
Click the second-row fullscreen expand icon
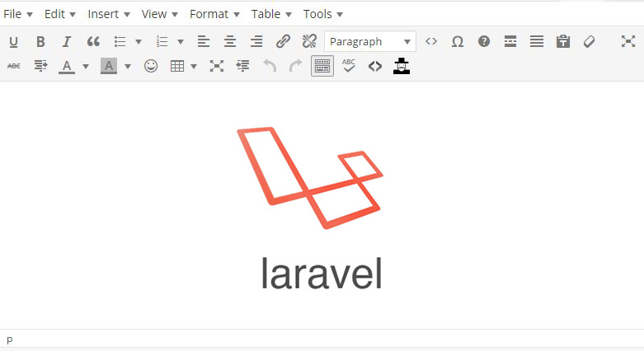point(216,66)
